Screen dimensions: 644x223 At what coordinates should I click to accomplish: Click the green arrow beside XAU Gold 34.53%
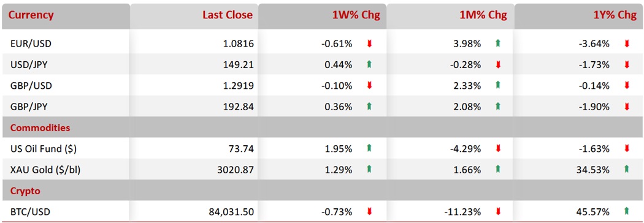[x=626, y=169]
